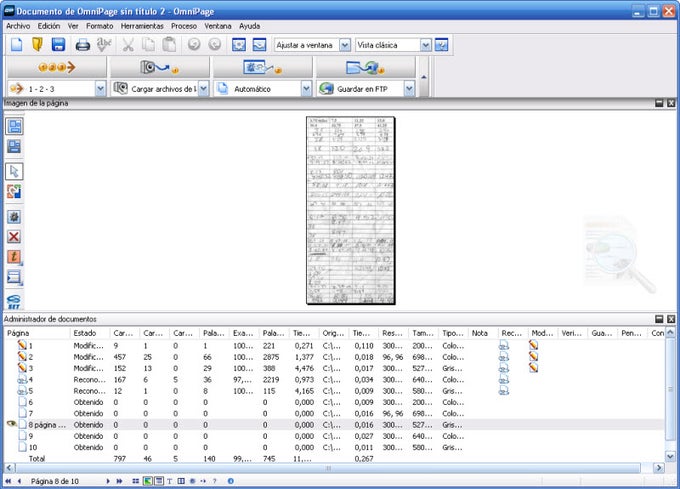The width and height of the screenshot is (680, 489).
Task: Click the load image camera step button
Action: pos(160,68)
